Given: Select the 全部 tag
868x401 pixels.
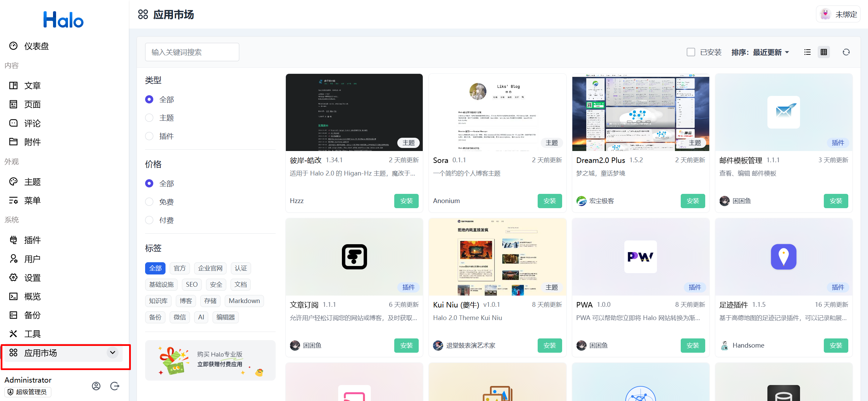Looking at the screenshot, I should pyautogui.click(x=155, y=268).
